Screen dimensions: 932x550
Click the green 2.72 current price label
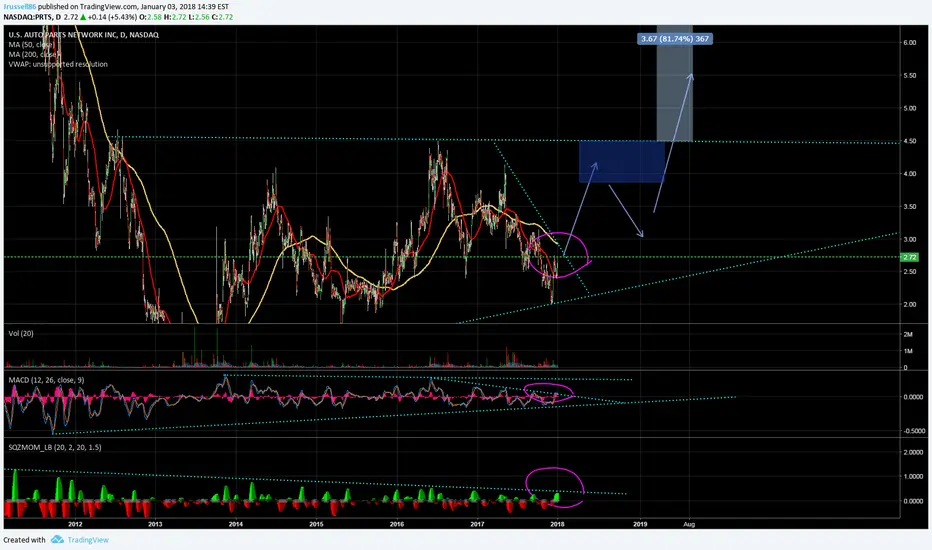910,257
